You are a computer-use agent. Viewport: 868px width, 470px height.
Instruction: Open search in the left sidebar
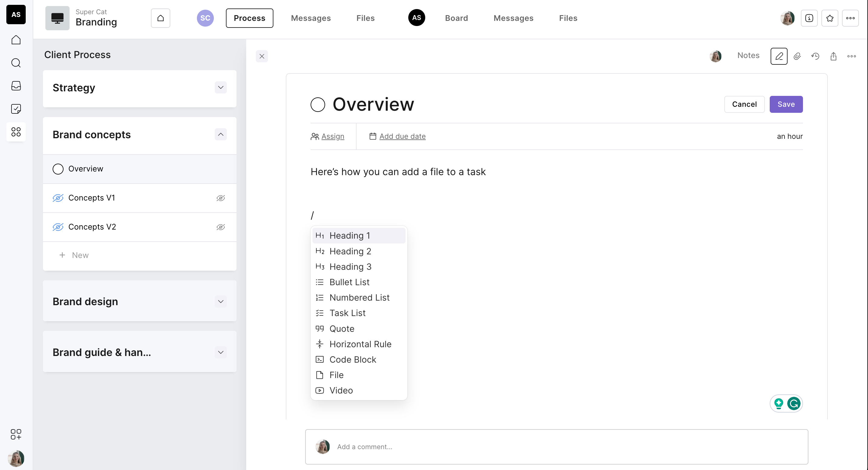[x=16, y=63]
